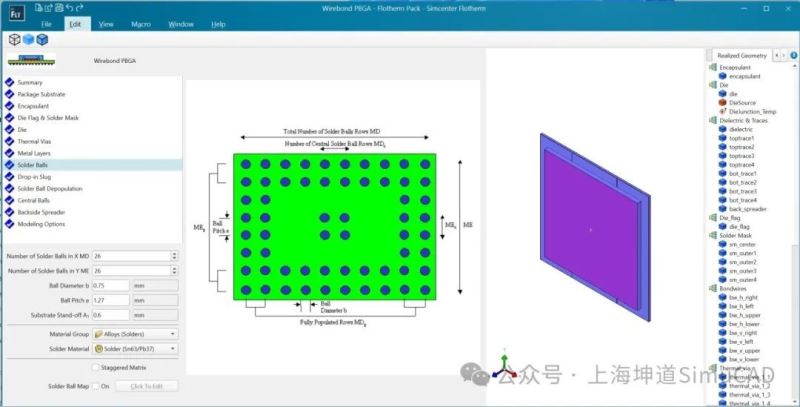The height and width of the screenshot is (407, 800).
Task: Click the Click To Edit button
Action: [146, 386]
